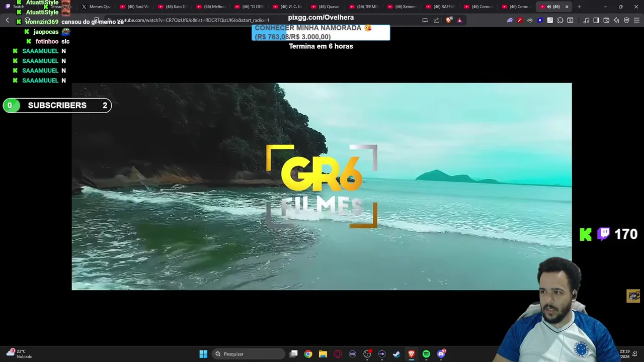The height and width of the screenshot is (362, 644).
Task: Open the Brave Shields lion icon
Action: click(449, 20)
